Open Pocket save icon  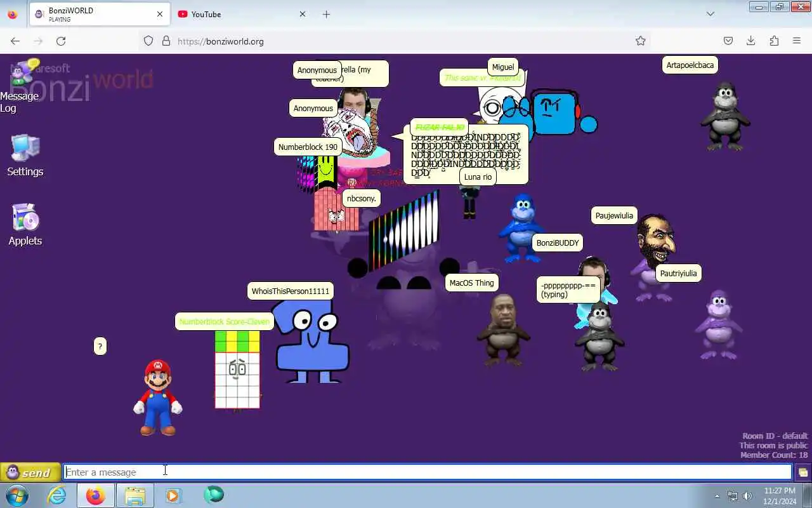point(728,41)
